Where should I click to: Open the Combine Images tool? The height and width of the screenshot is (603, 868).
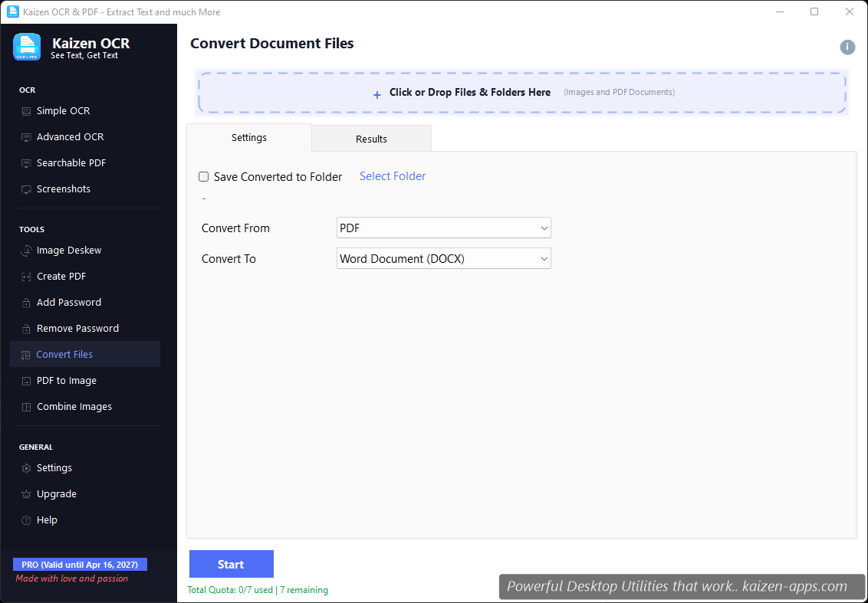pos(74,406)
